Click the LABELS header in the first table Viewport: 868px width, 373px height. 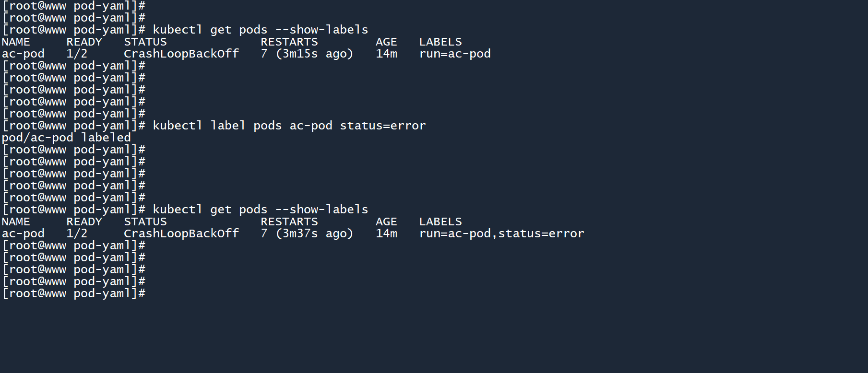click(440, 42)
